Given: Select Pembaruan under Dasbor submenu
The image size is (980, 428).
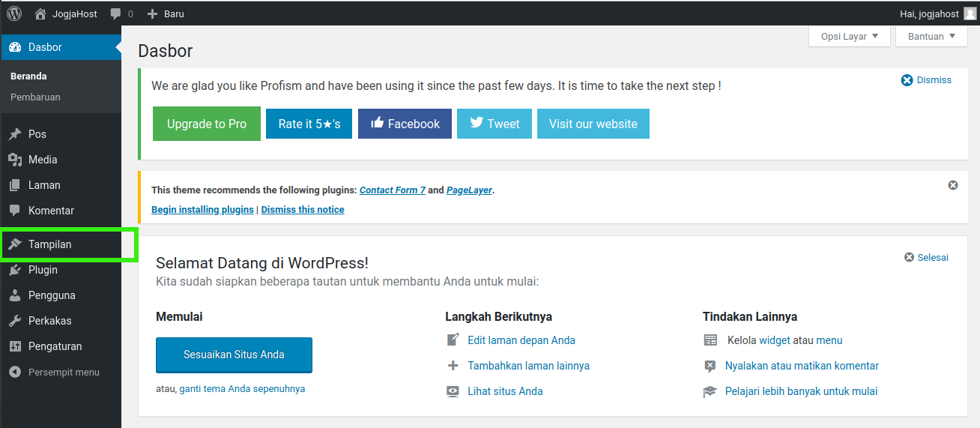Looking at the screenshot, I should (35, 97).
